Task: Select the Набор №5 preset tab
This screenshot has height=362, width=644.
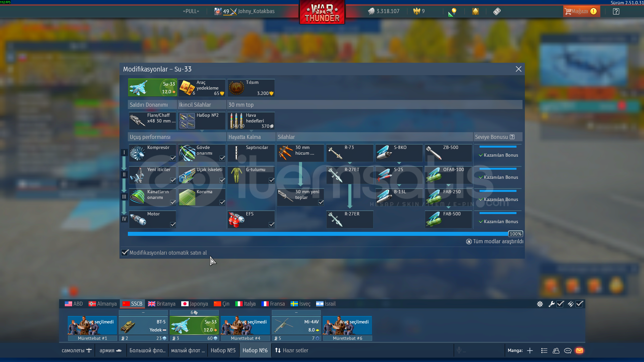Action: [223, 350]
